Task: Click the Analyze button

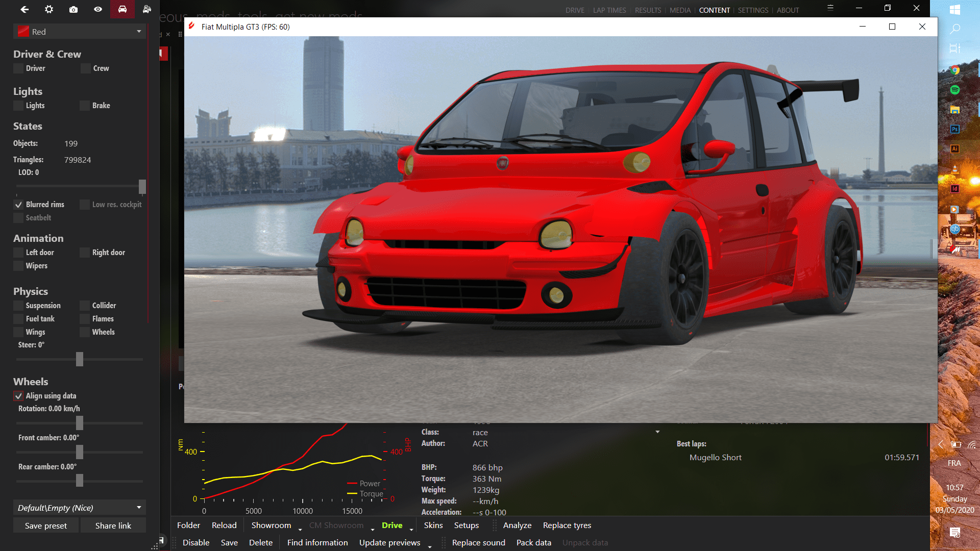Action: [x=517, y=525]
